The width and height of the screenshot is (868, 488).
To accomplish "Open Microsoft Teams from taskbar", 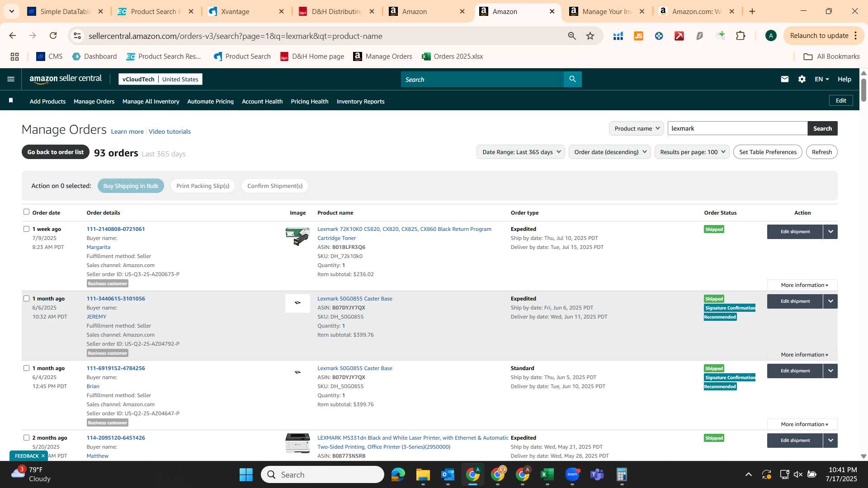I will 597,474.
